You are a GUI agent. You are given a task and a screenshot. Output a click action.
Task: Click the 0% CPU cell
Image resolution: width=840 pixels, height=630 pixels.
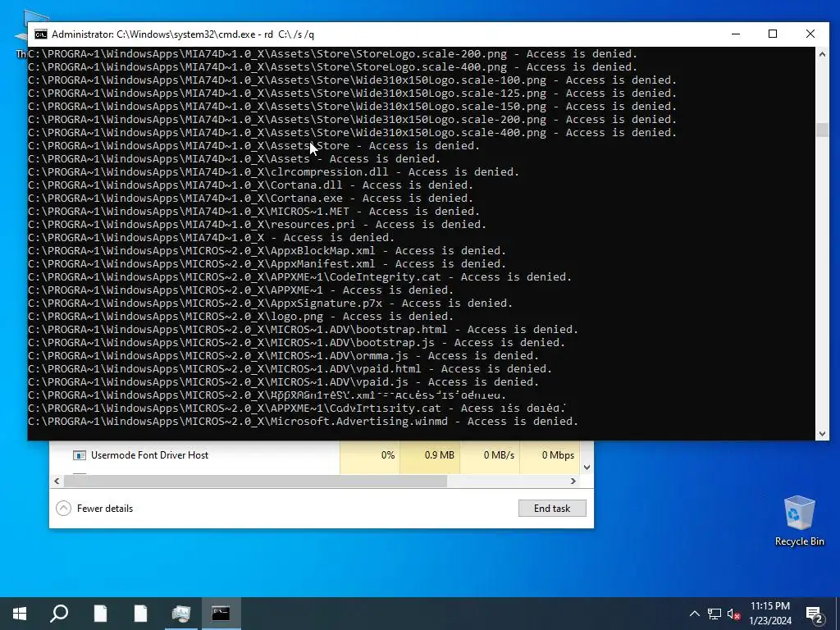click(x=370, y=455)
